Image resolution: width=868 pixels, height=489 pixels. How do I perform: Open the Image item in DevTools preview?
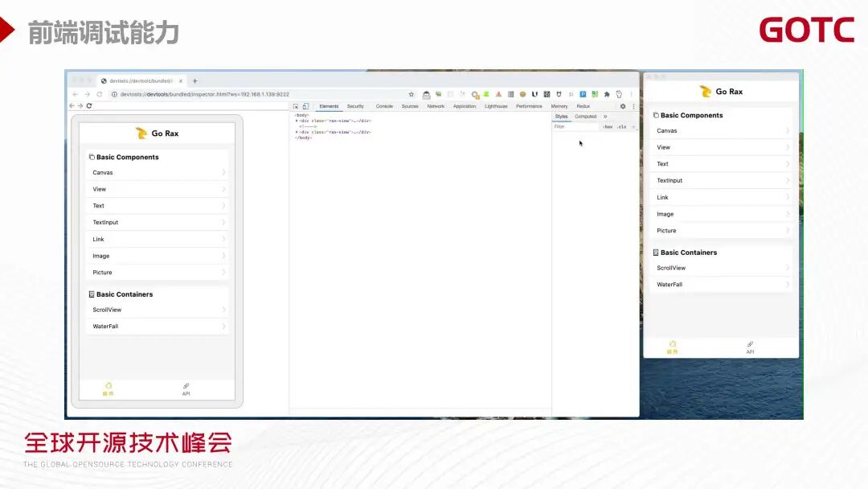[158, 256]
